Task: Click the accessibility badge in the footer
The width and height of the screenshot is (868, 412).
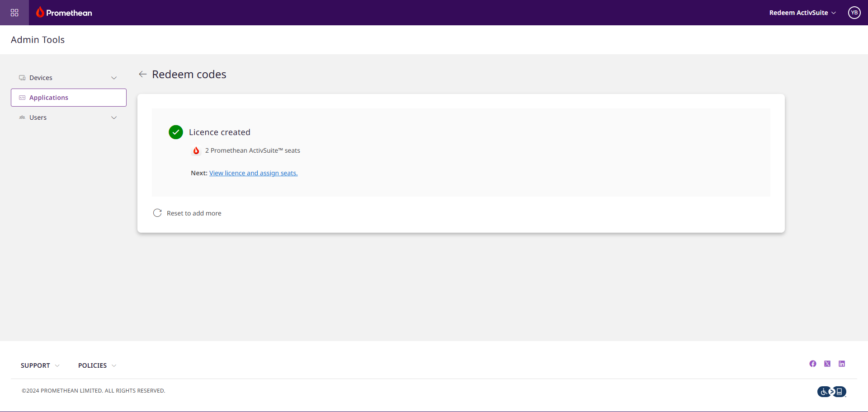Action: 832,392
